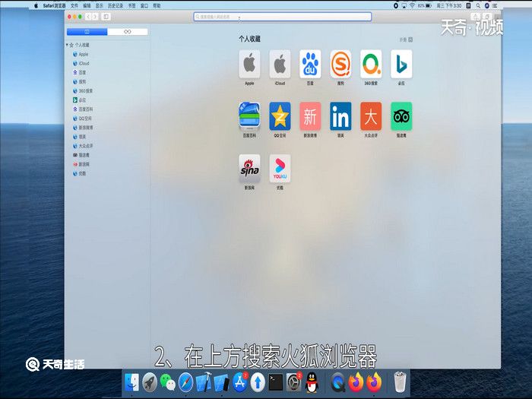The image size is (532, 399).
Task: Open System Preferences gear in the Dock
Action: point(293,382)
